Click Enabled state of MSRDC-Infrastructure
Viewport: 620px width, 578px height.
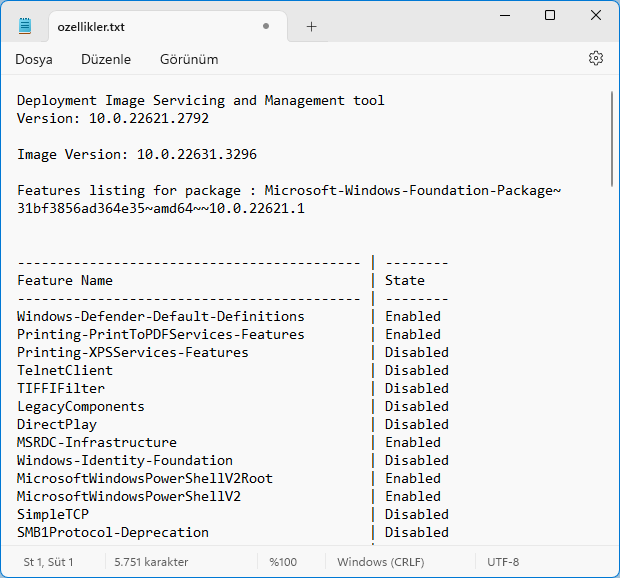(413, 442)
